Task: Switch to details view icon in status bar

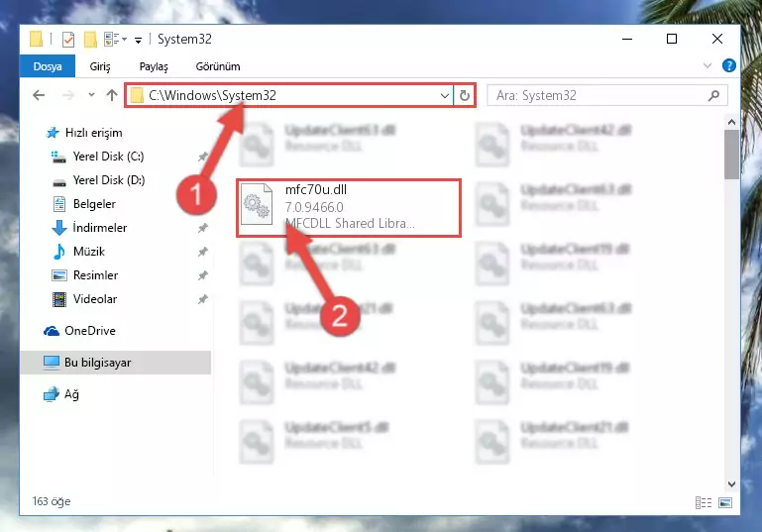Action: (704, 502)
